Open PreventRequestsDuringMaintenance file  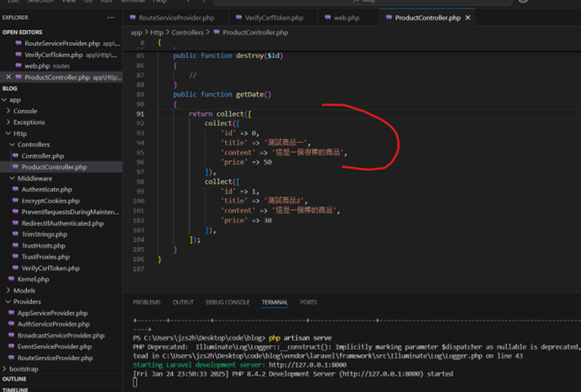tap(70, 212)
